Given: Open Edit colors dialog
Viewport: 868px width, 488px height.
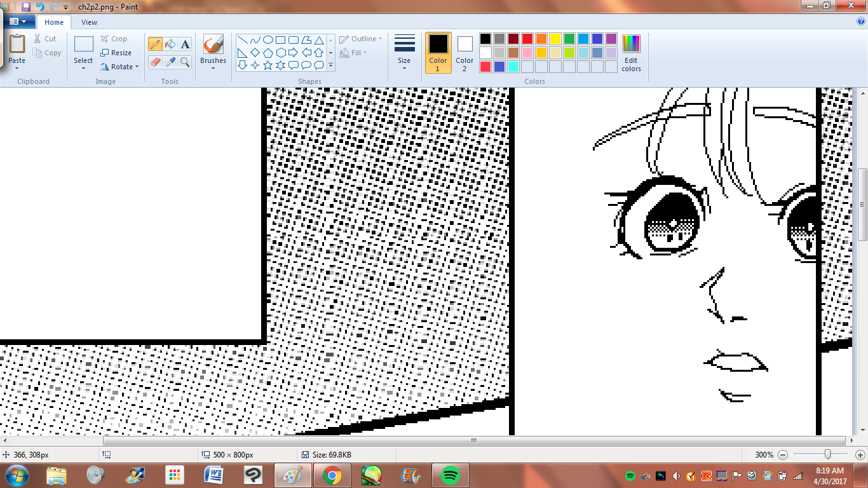Looking at the screenshot, I should (x=631, y=53).
